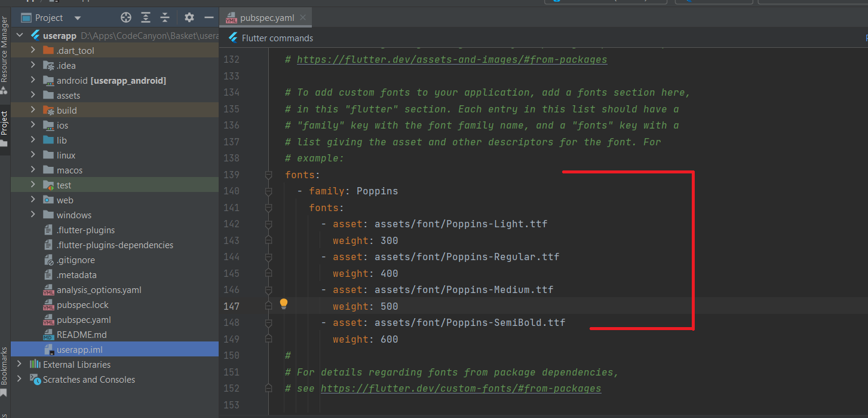Select .flutter-plugins-dependencies file

tap(115, 245)
